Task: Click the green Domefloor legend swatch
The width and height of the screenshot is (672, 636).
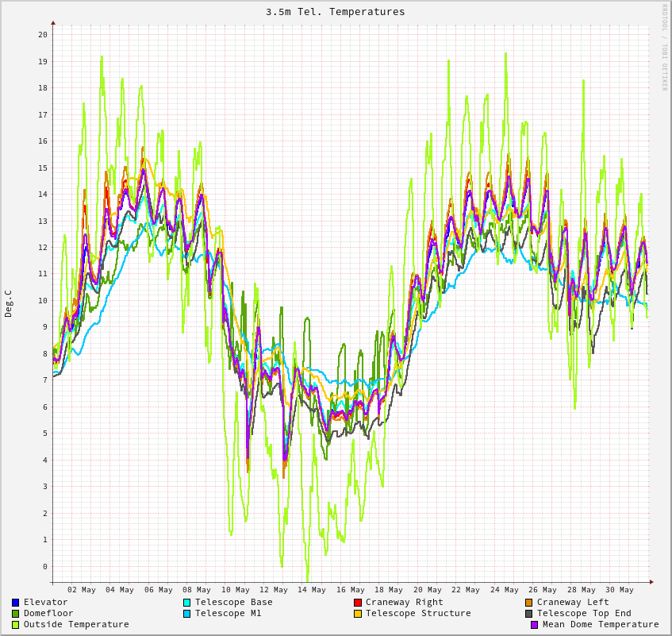Action: coord(16,614)
